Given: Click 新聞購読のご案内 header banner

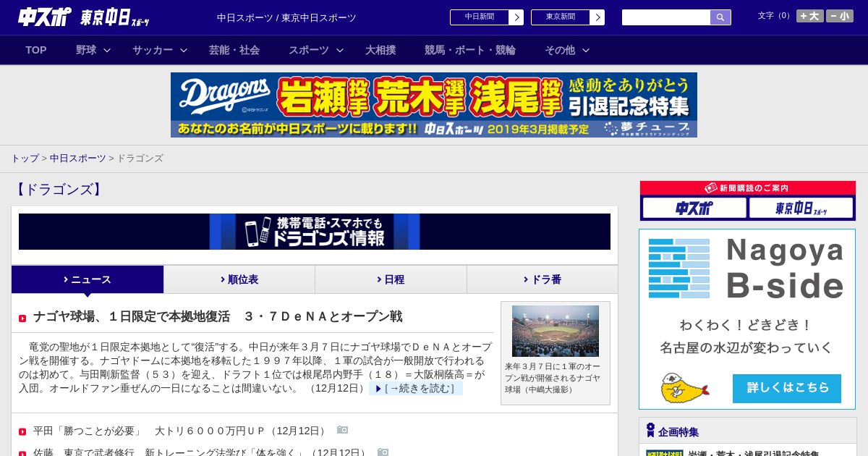Looking at the screenshot, I should pos(748,187).
